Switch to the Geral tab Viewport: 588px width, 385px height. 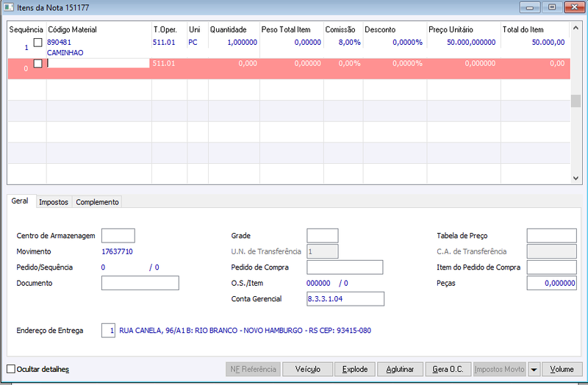[x=20, y=201]
